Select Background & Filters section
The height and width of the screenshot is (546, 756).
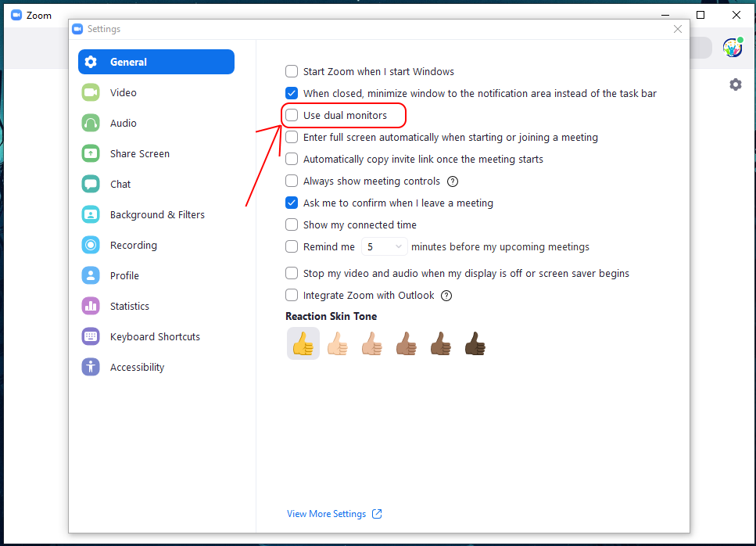click(156, 214)
